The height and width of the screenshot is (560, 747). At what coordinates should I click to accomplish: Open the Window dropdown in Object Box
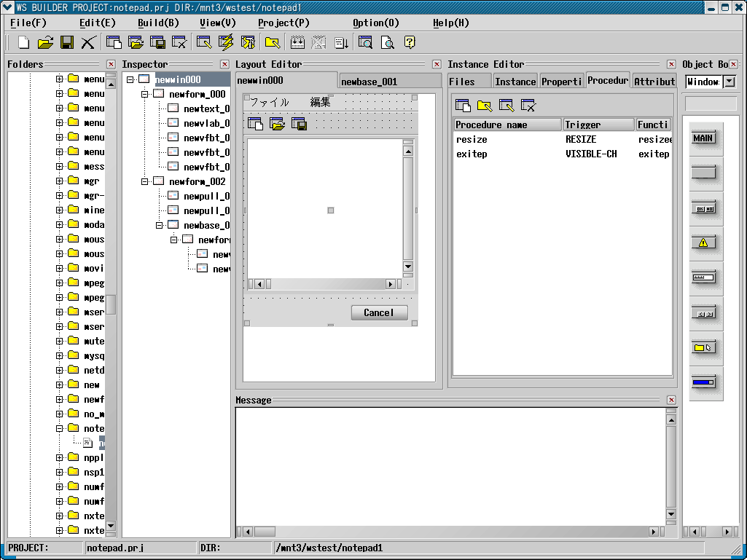[730, 82]
